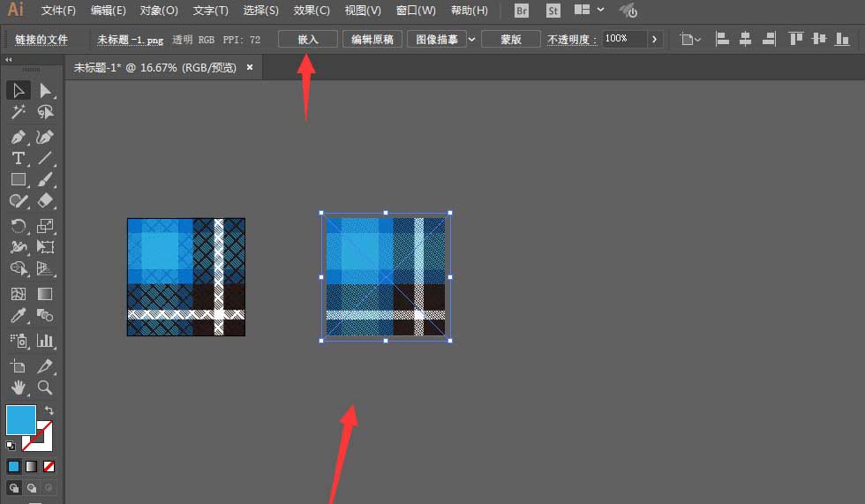This screenshot has height=504, width=865.
Task: Select the Eraser tool
Action: click(x=45, y=200)
